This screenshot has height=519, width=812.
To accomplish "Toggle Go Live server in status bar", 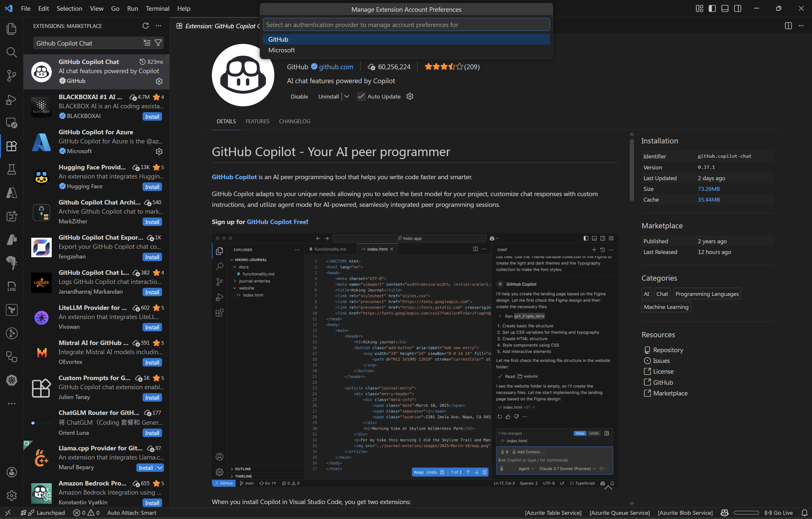I will [x=778, y=512].
